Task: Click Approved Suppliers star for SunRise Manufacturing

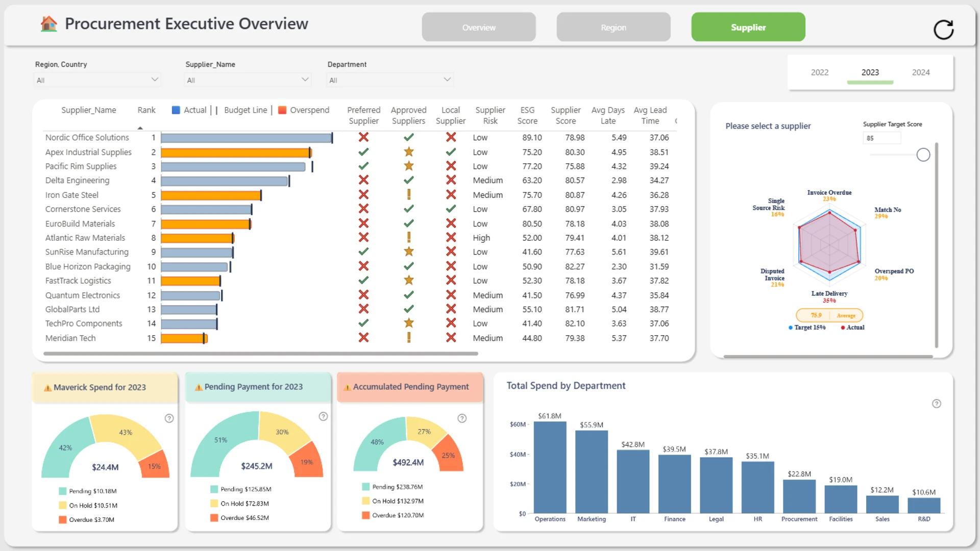Action: 409,252
